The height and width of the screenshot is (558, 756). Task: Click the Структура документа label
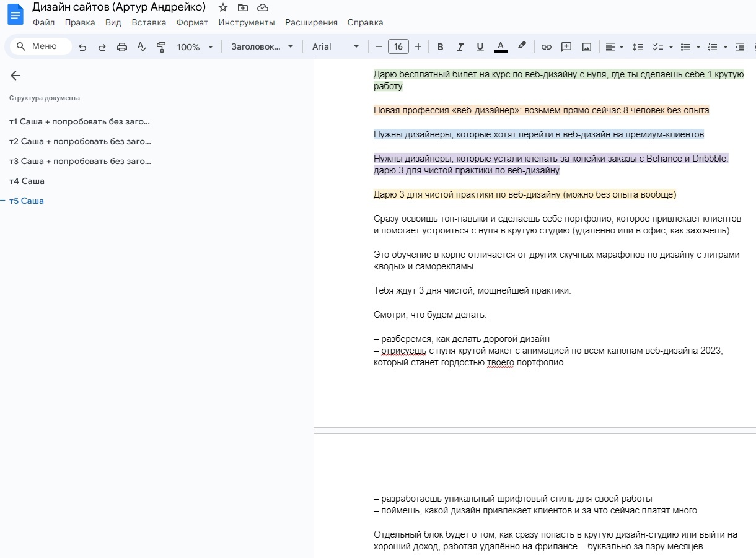tap(45, 98)
